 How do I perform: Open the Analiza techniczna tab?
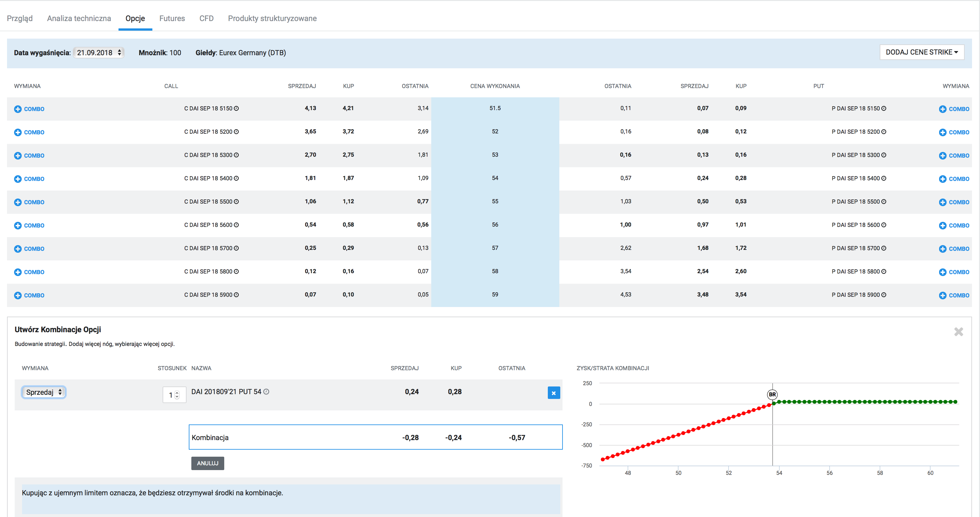79,18
